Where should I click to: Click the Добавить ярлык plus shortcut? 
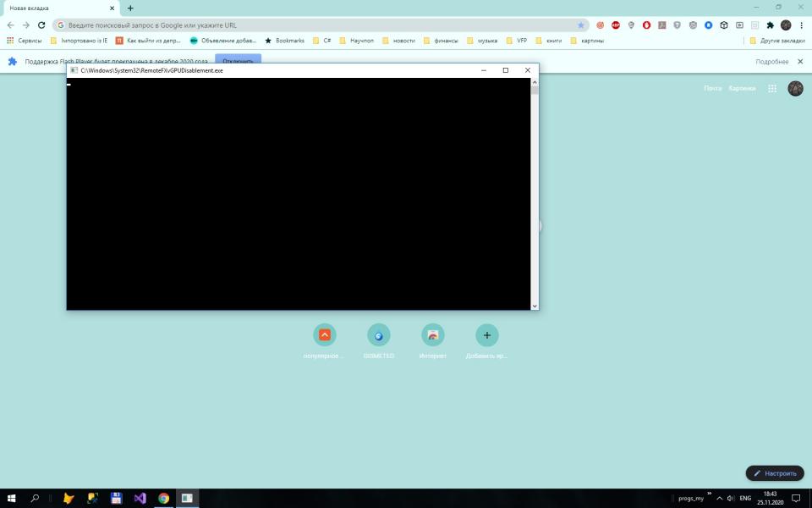[486, 335]
